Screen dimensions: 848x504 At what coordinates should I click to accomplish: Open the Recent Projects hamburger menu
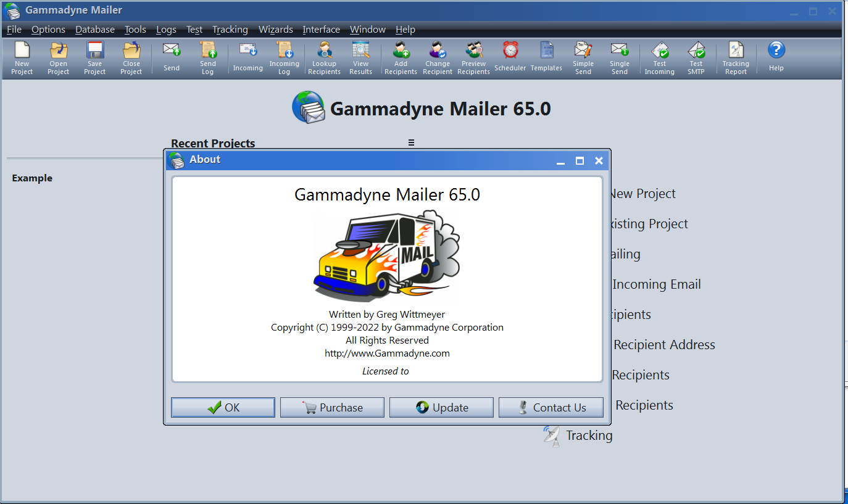411,143
